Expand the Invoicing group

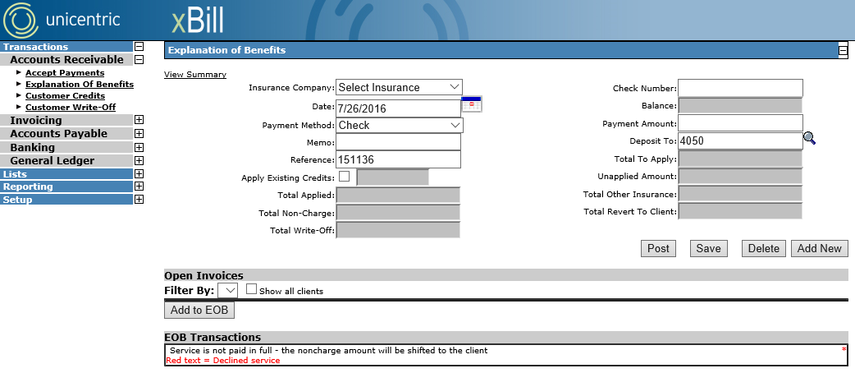[139, 120]
